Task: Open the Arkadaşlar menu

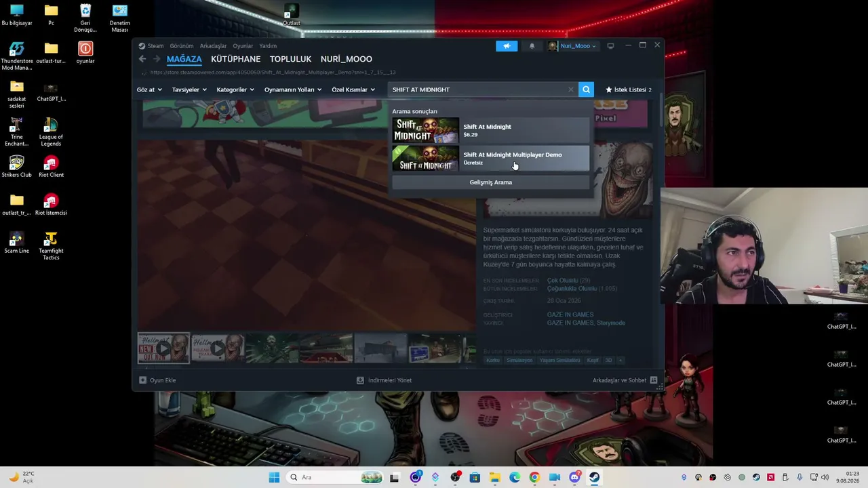Action: click(x=213, y=46)
